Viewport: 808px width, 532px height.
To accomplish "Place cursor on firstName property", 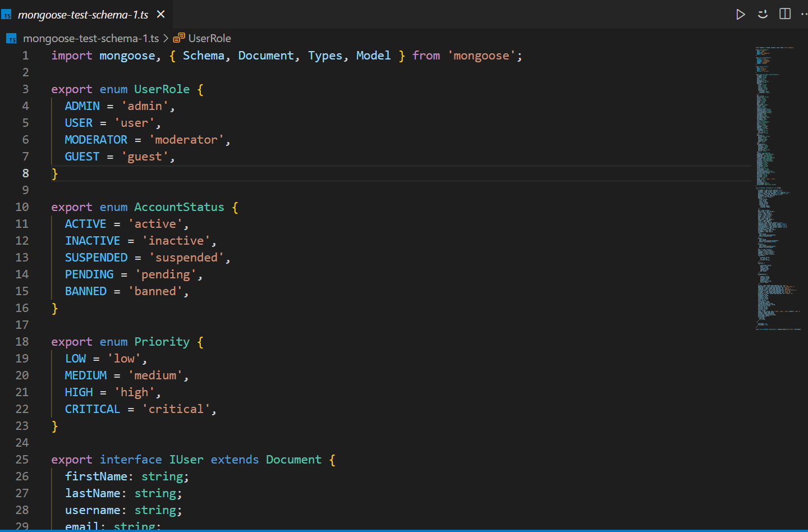I will click(x=96, y=476).
